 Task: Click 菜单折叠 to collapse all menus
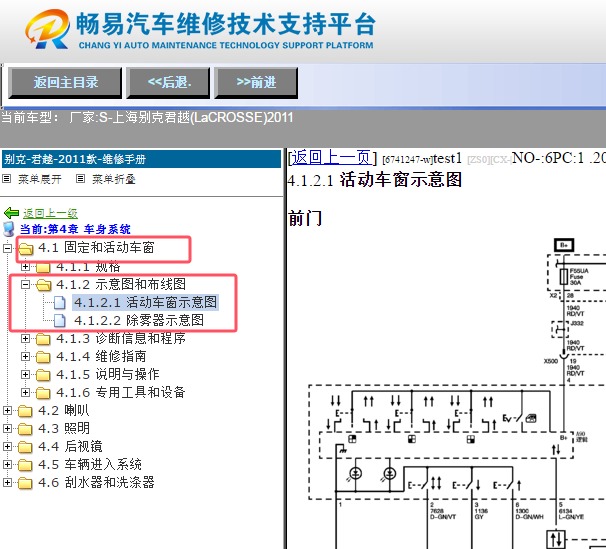[x=114, y=179]
